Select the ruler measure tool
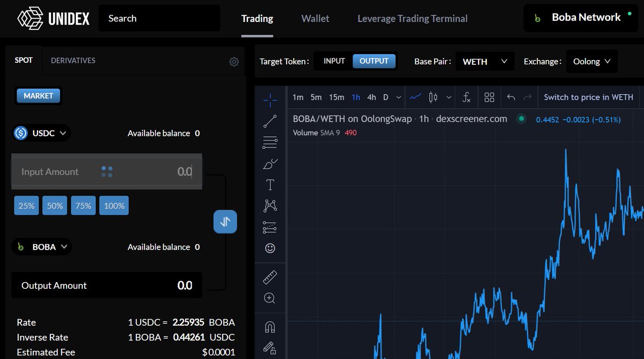The width and height of the screenshot is (644, 359). (x=270, y=277)
